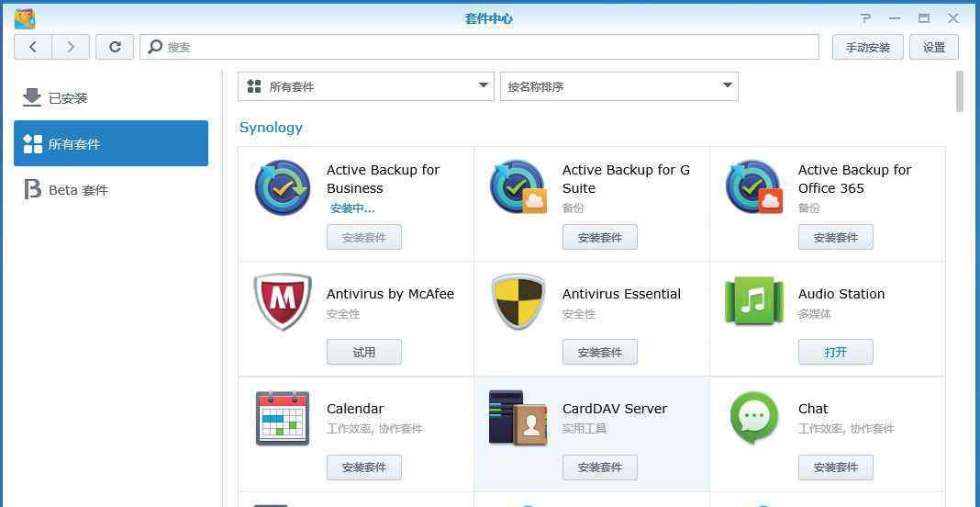
Task: Click the CardDAV Server title
Action: pyautogui.click(x=615, y=409)
